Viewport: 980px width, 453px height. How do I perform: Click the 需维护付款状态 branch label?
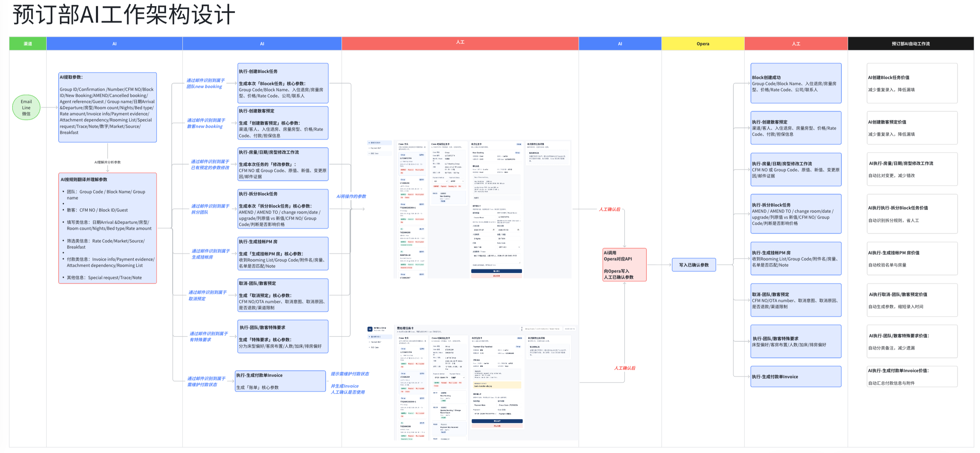206,382
